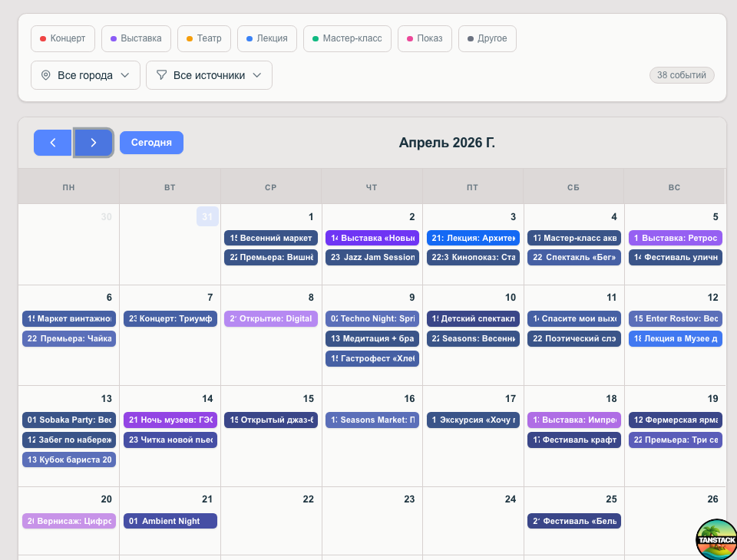Click the 38 событий counter badge
This screenshot has height=560, width=737.
(682, 75)
